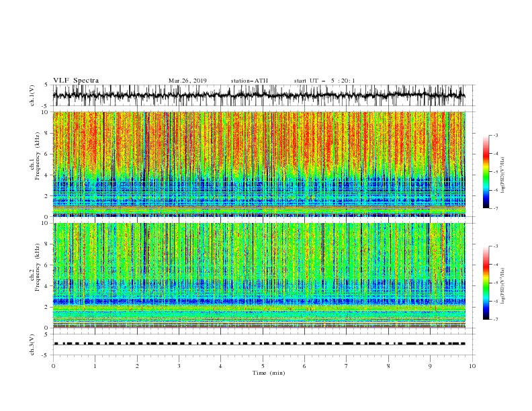
Task: Click the ch.1 spectrogram panel
Action: pyautogui.click(x=259, y=164)
